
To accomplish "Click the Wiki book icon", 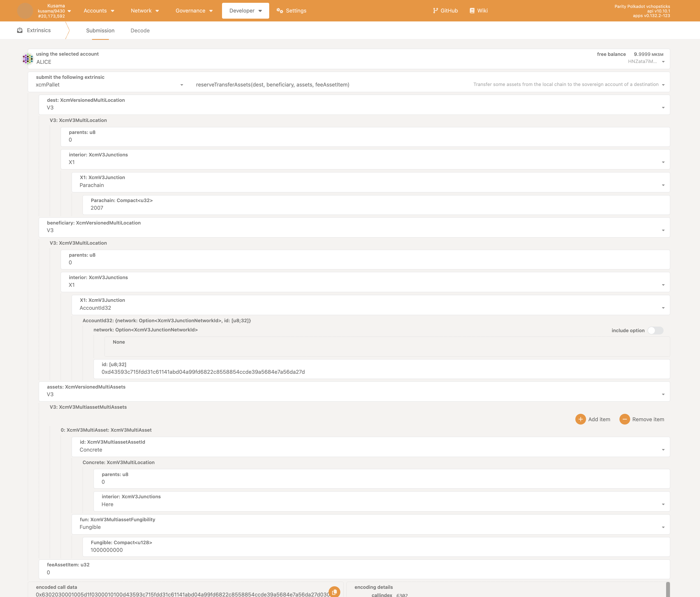I will 472,10.
